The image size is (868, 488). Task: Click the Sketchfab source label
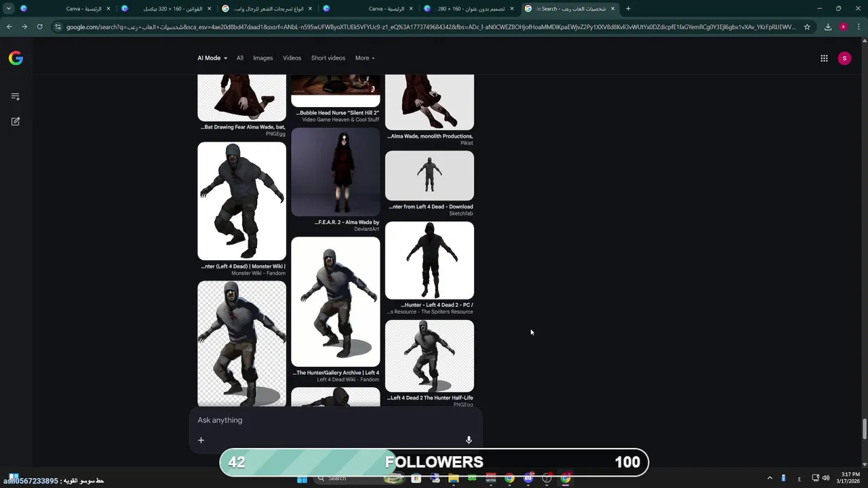(x=461, y=213)
